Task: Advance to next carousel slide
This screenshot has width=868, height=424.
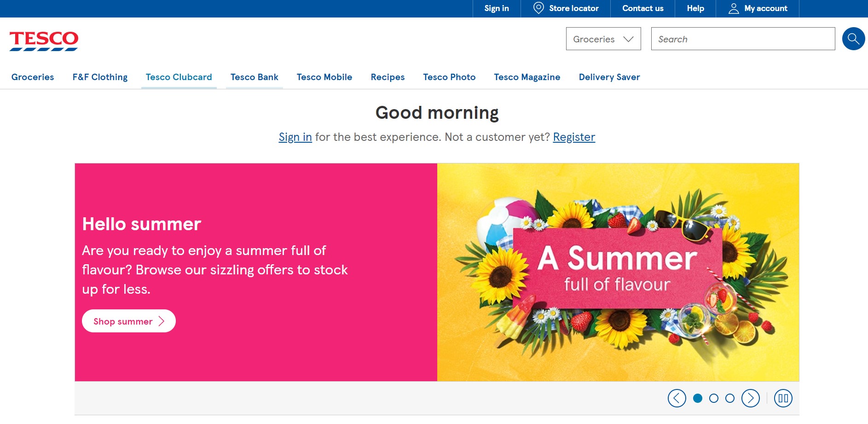Action: pyautogui.click(x=750, y=398)
